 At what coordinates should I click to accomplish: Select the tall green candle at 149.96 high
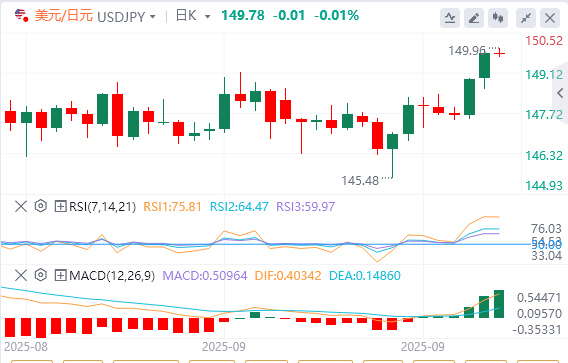point(484,66)
